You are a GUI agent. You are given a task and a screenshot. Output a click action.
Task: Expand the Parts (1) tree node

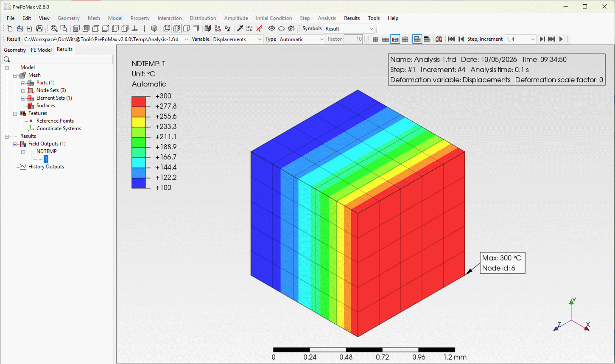tap(23, 83)
